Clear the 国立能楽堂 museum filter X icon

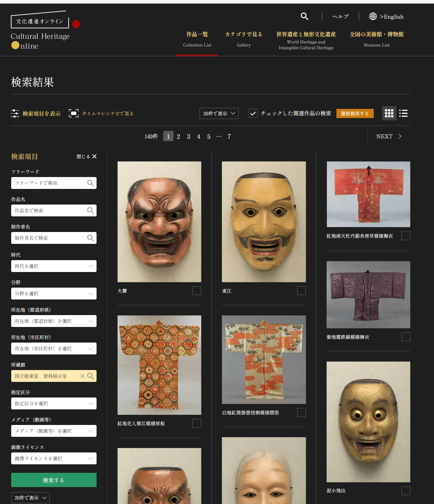(82, 376)
